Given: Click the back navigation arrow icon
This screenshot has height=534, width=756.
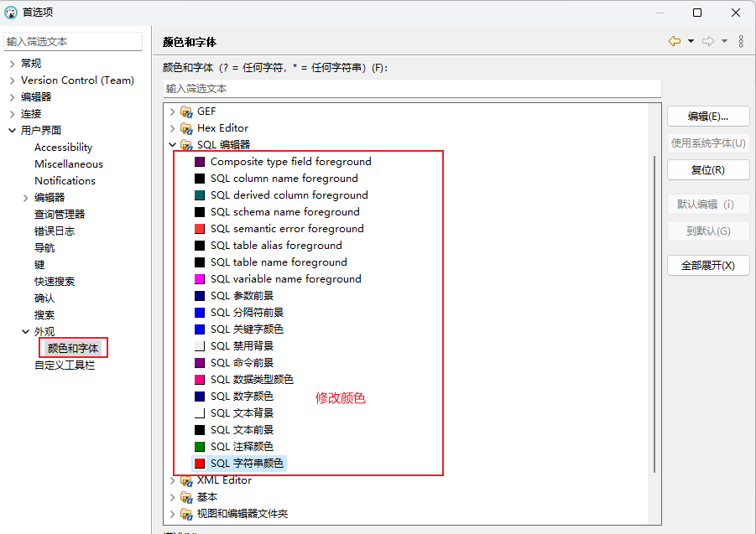Looking at the screenshot, I should click(674, 41).
